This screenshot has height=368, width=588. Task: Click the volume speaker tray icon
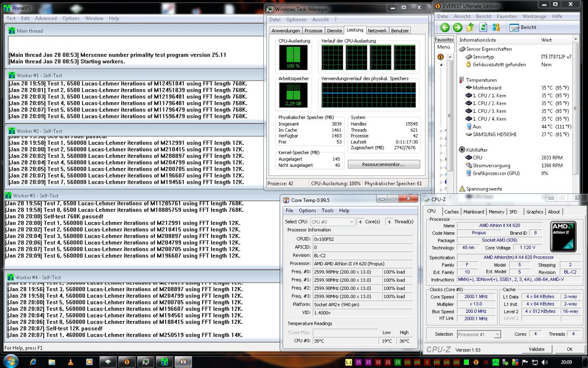click(544, 362)
